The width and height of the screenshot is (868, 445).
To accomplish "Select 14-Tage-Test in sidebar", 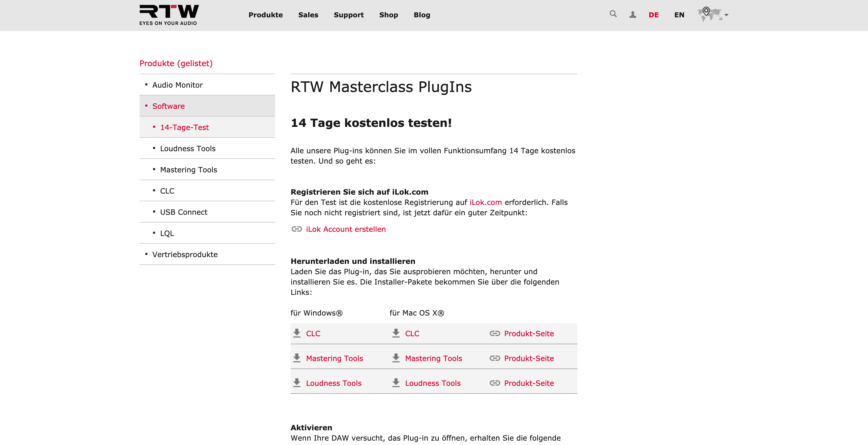I will point(207,127).
